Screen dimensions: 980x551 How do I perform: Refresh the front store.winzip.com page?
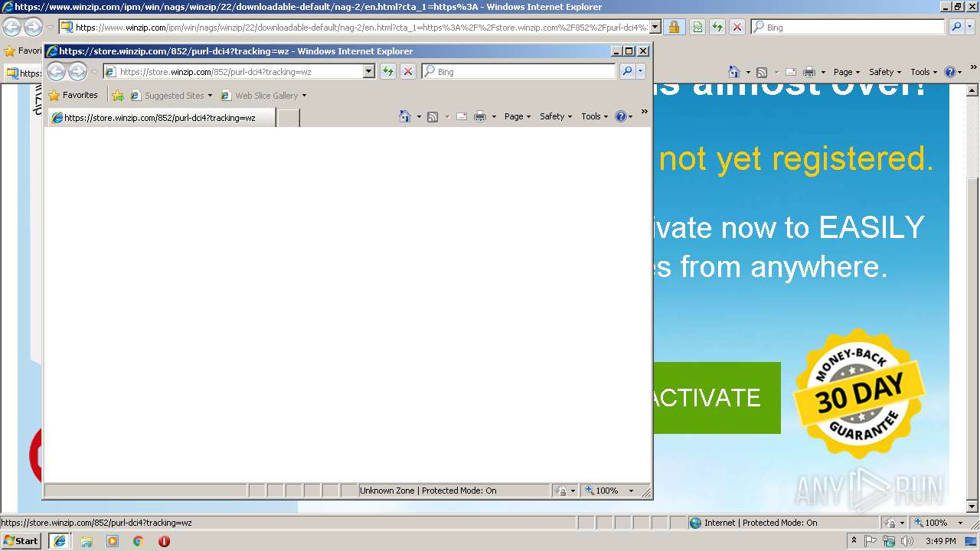(x=388, y=71)
